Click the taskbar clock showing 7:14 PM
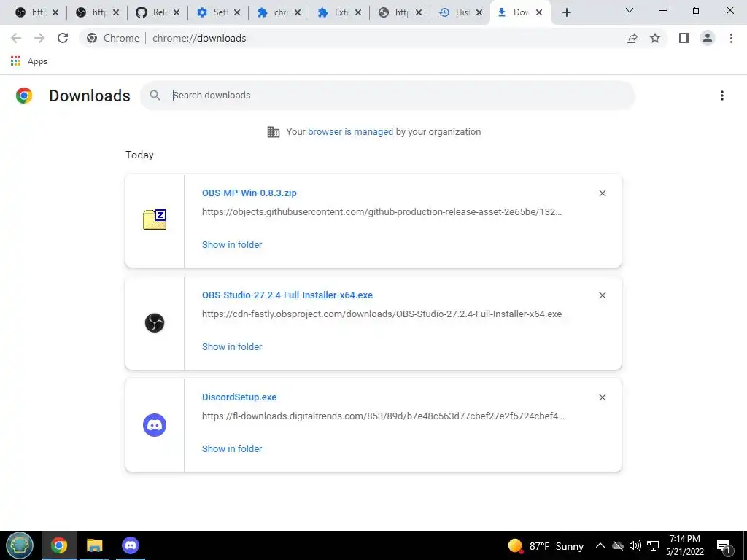The image size is (747, 560). (685, 545)
